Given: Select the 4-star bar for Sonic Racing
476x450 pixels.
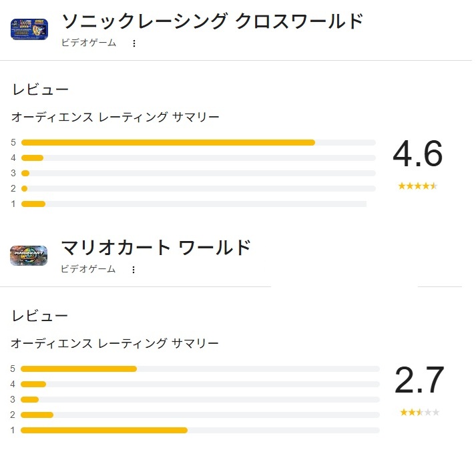Looking at the screenshot, I should point(198,158).
